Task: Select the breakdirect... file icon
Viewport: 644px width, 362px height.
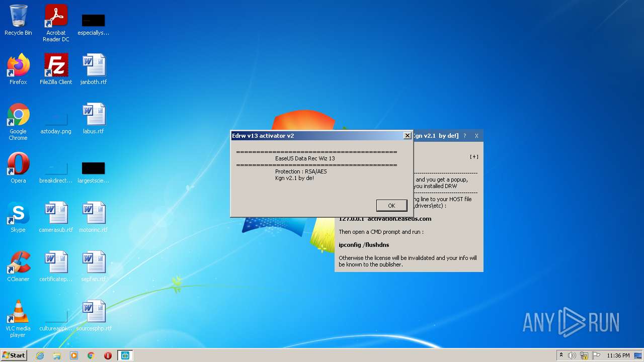Action: tap(56, 172)
